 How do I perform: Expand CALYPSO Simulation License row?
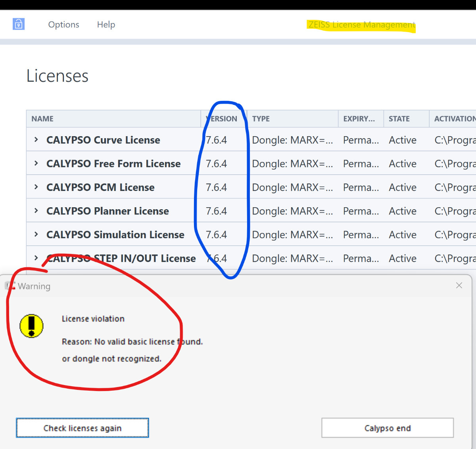click(x=36, y=234)
